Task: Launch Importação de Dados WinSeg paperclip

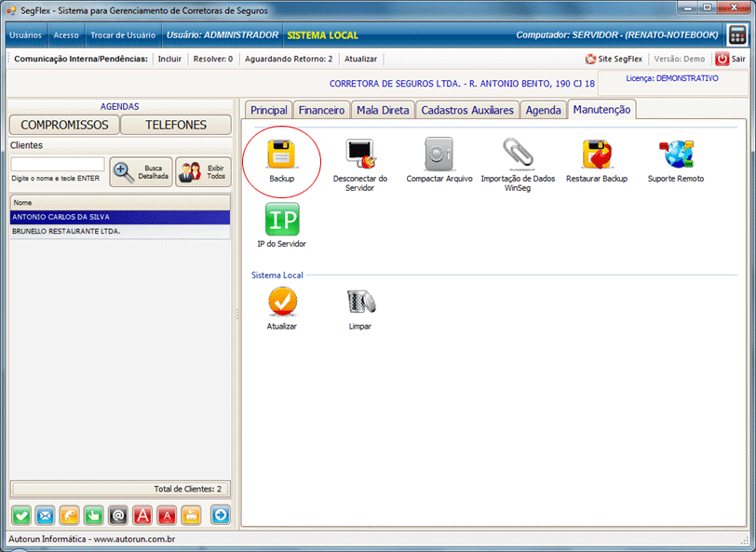Action: coord(518,155)
